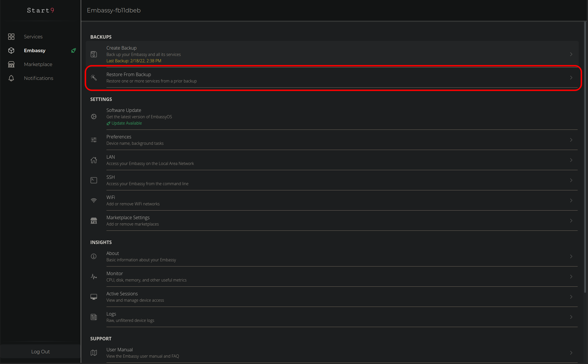
Task: Go to Marketplace in sidebar menu
Action: point(38,64)
